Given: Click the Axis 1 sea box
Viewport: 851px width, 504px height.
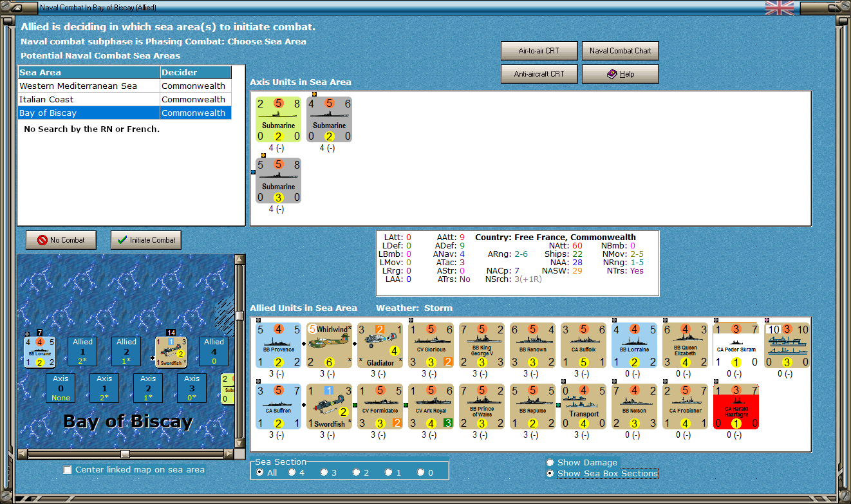Looking at the screenshot, I should point(104,388).
